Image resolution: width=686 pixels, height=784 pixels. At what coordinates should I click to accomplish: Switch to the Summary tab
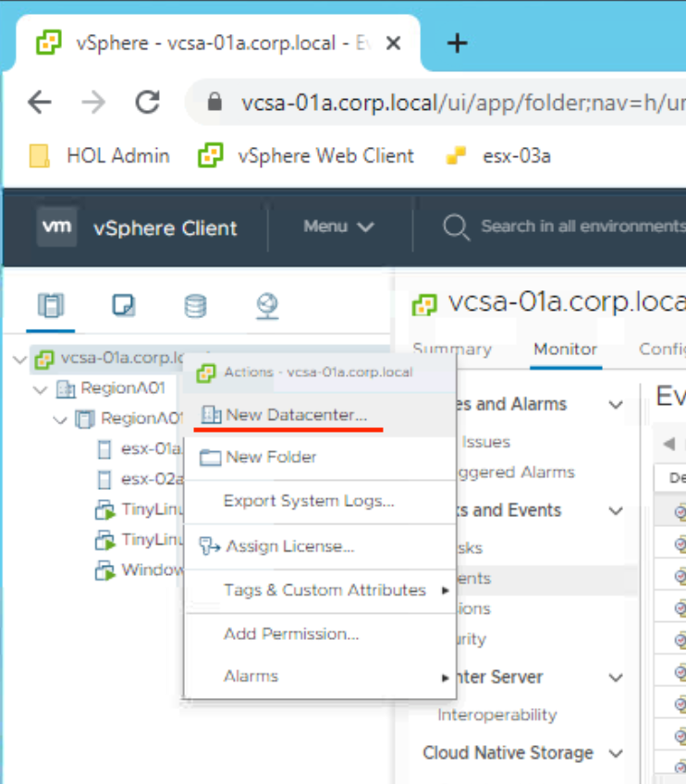452,349
